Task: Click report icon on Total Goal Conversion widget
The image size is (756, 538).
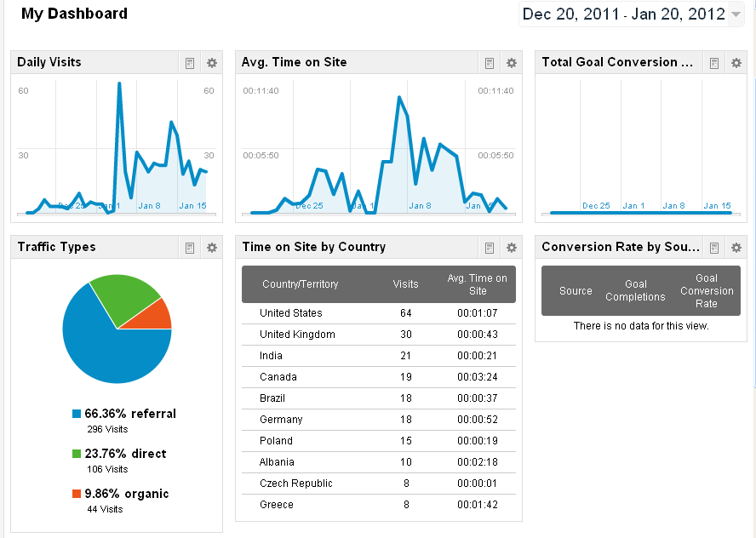Action: [714, 63]
